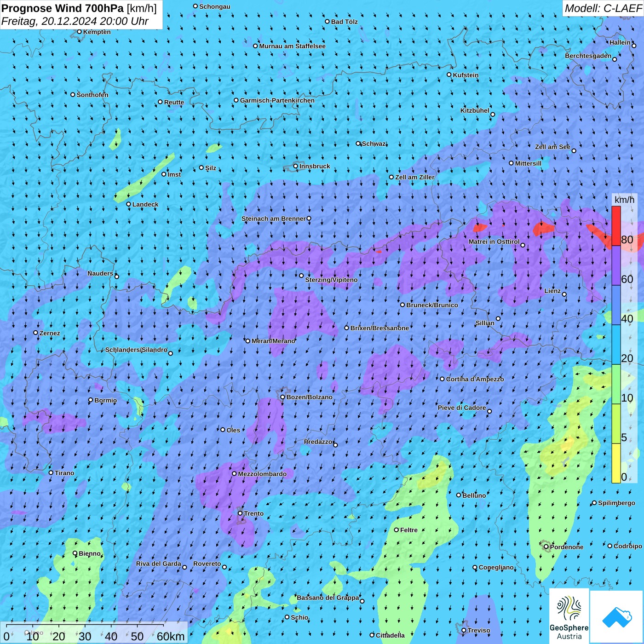Click the 'Reutte' label
This screenshot has height=644, width=644.
174,102
